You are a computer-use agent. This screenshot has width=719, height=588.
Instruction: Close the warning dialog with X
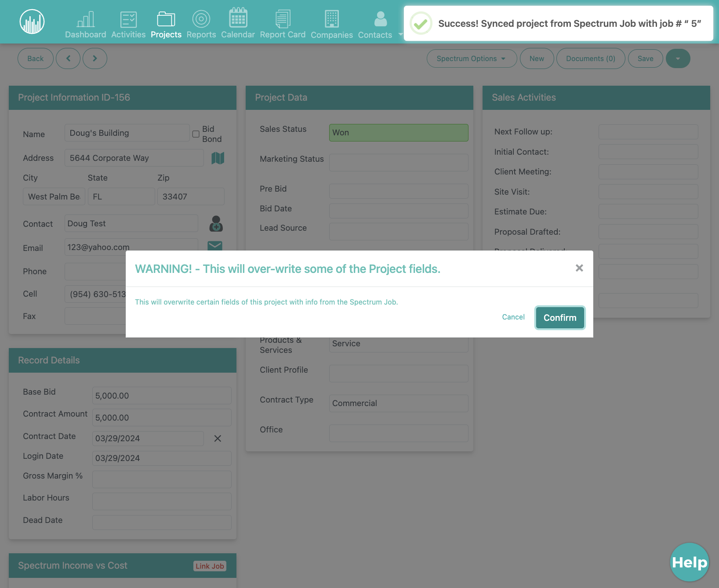point(579,268)
